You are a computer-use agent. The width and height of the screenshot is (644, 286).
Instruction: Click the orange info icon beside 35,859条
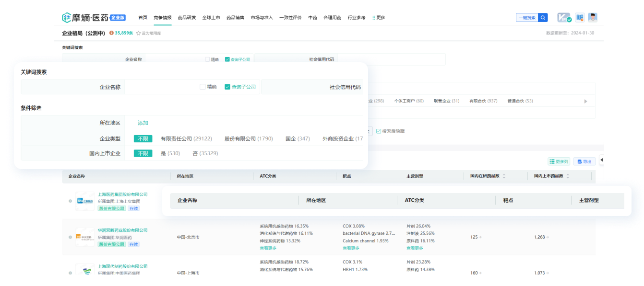(x=111, y=33)
